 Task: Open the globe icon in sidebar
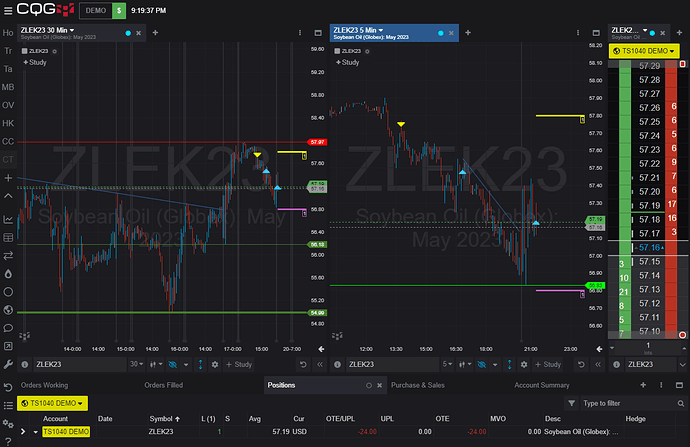pos(8,310)
